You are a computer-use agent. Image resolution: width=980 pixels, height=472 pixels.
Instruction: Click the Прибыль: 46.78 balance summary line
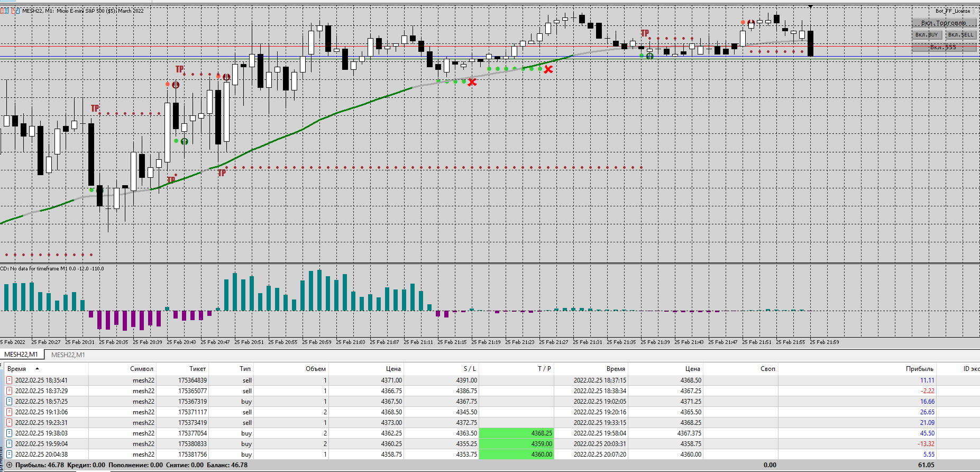[131, 465]
